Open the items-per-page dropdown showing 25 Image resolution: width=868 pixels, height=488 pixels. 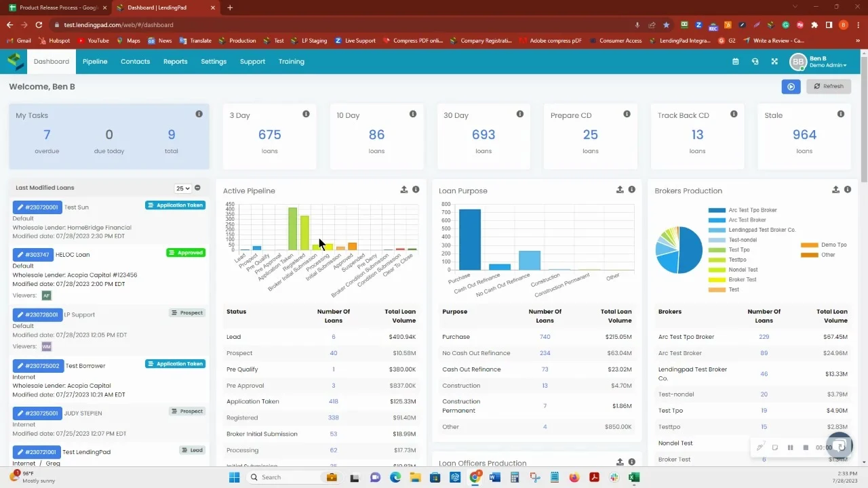click(182, 188)
